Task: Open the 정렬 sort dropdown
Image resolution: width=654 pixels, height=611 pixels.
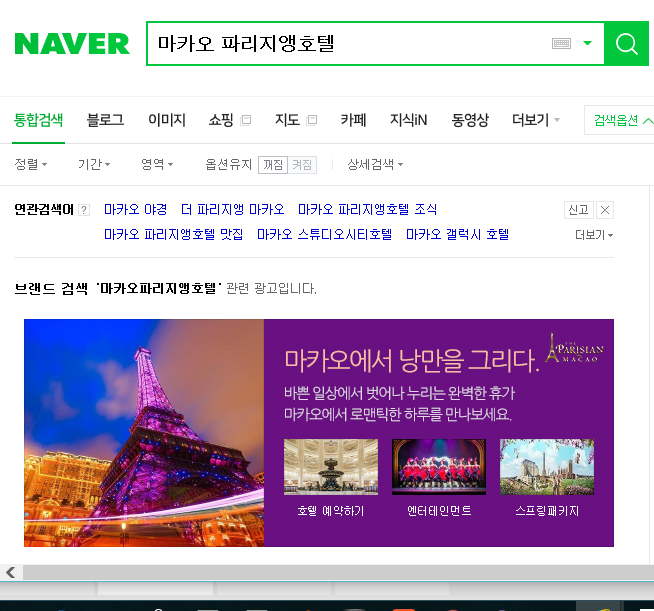Action: 31,164
